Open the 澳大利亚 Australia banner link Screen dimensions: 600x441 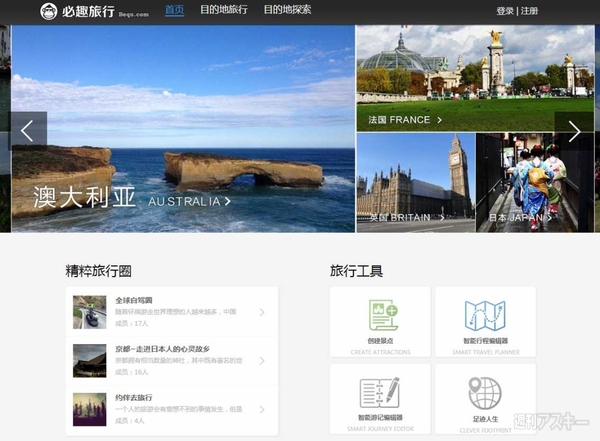(x=132, y=199)
